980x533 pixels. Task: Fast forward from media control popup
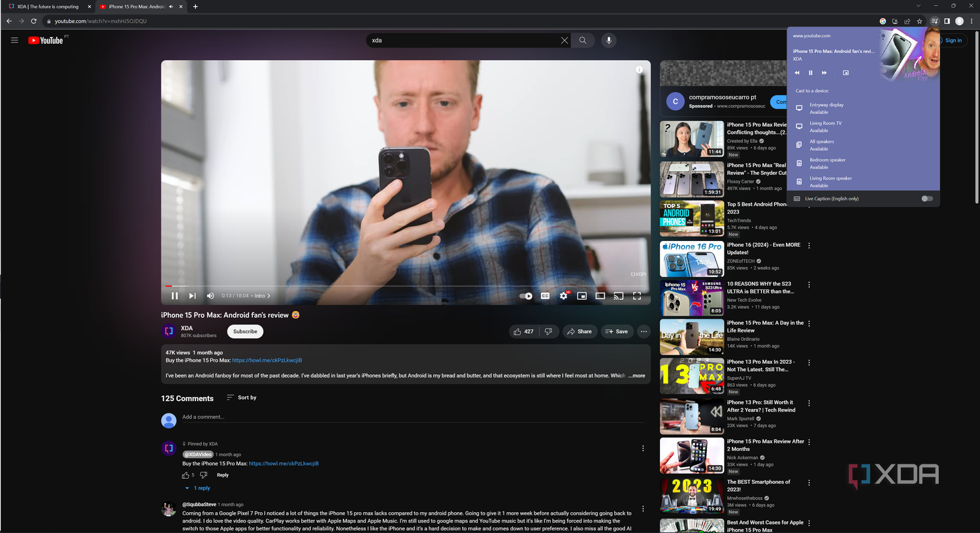coord(825,73)
